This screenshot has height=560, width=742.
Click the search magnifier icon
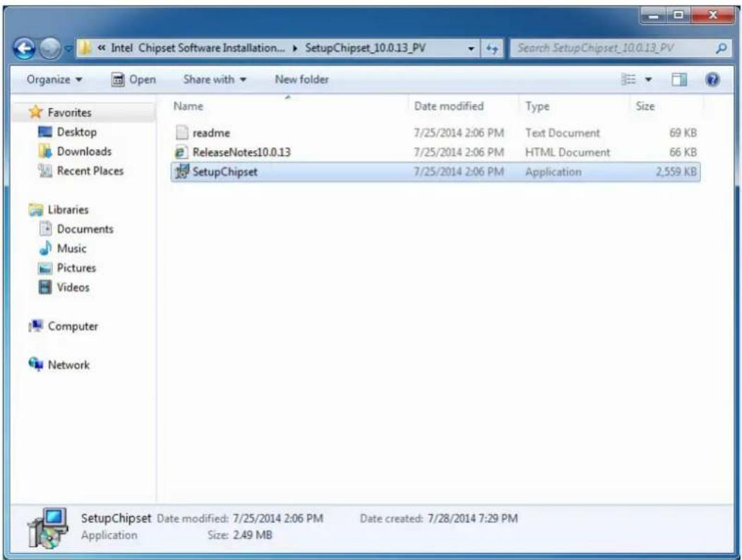tap(722, 48)
